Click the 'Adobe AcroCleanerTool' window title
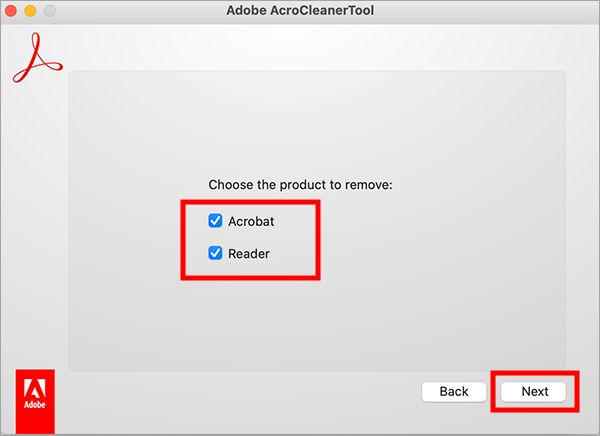This screenshot has width=600, height=436. [300, 11]
